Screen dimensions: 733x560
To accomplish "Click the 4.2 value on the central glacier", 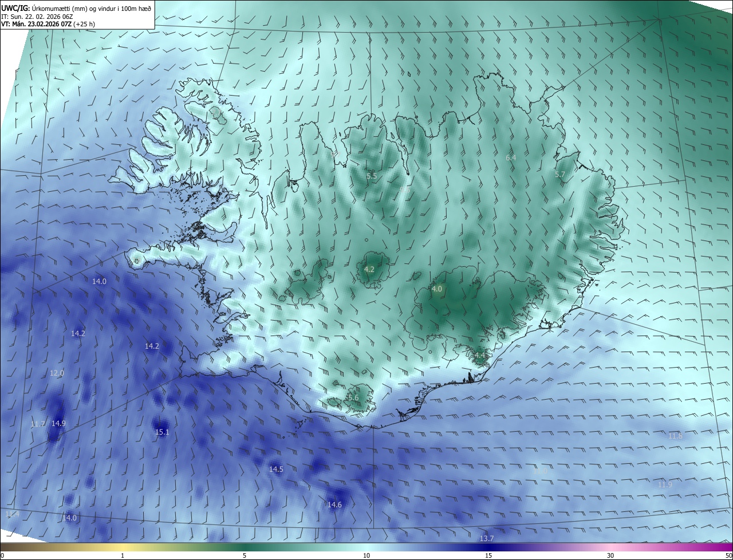I will (x=369, y=269).
